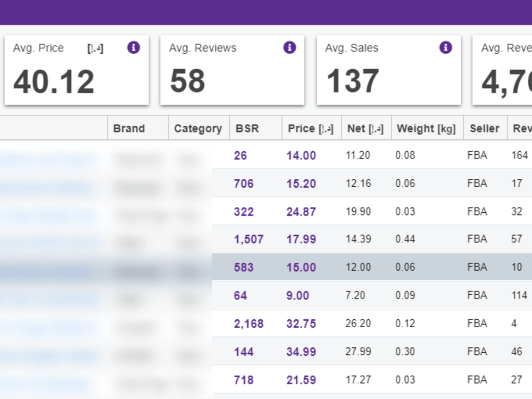
Task: Click BSR value 1,507
Action: 248,239
